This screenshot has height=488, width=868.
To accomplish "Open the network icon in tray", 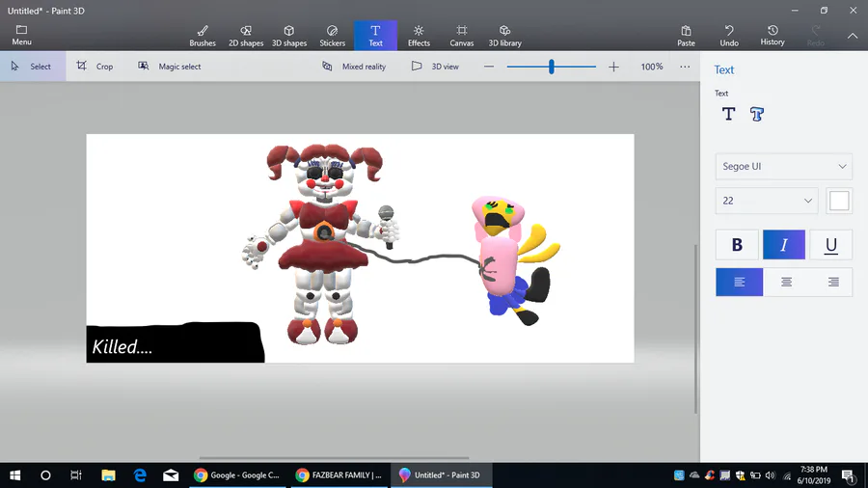I will (x=787, y=475).
